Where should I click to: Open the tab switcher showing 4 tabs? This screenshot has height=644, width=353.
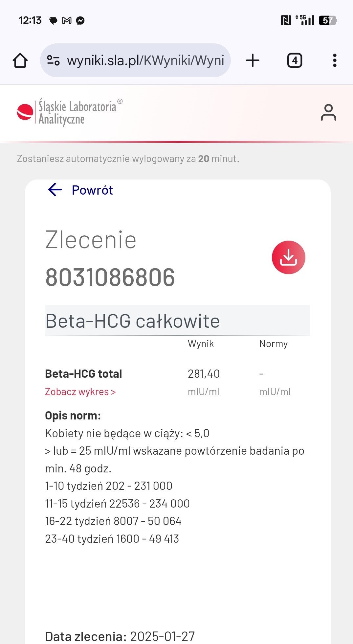295,60
